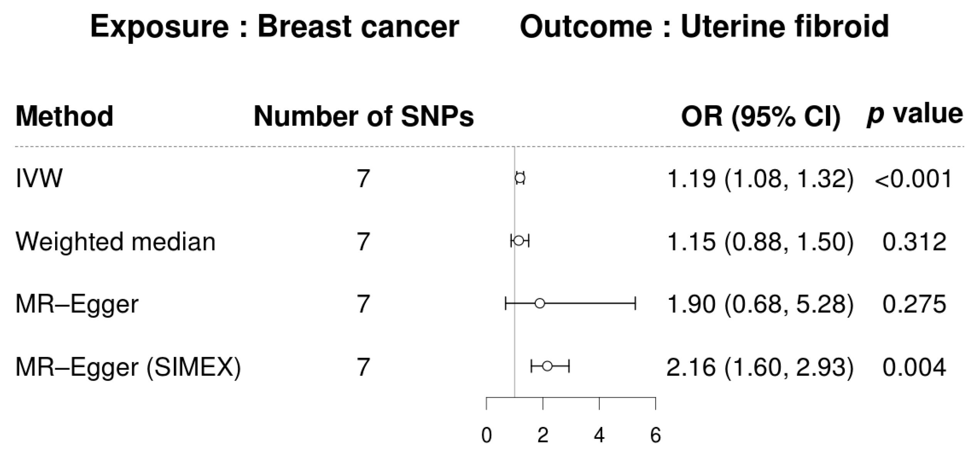Image resolution: width=980 pixels, height=457 pixels.
Task: Click the x-axis tick label "4"
Action: [599, 435]
